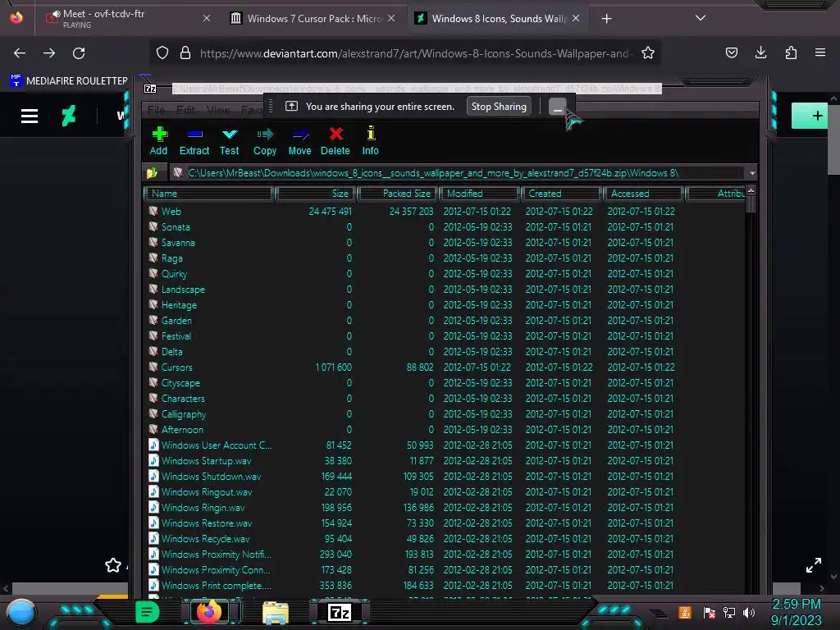
Task: Save page to Pocket icon
Action: (x=731, y=52)
